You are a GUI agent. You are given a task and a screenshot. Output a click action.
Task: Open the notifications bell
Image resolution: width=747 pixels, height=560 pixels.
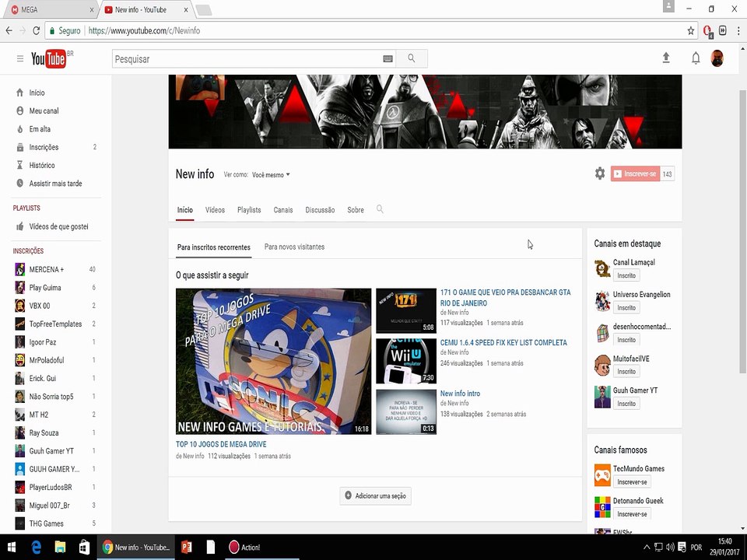click(x=696, y=58)
